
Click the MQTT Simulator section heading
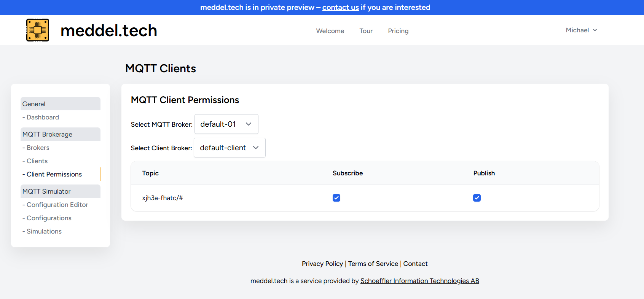pos(61,191)
